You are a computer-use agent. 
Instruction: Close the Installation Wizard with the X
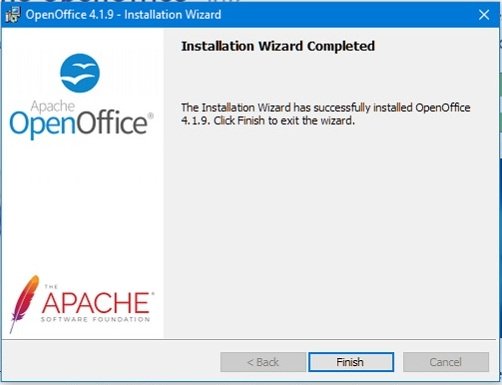tap(484, 15)
